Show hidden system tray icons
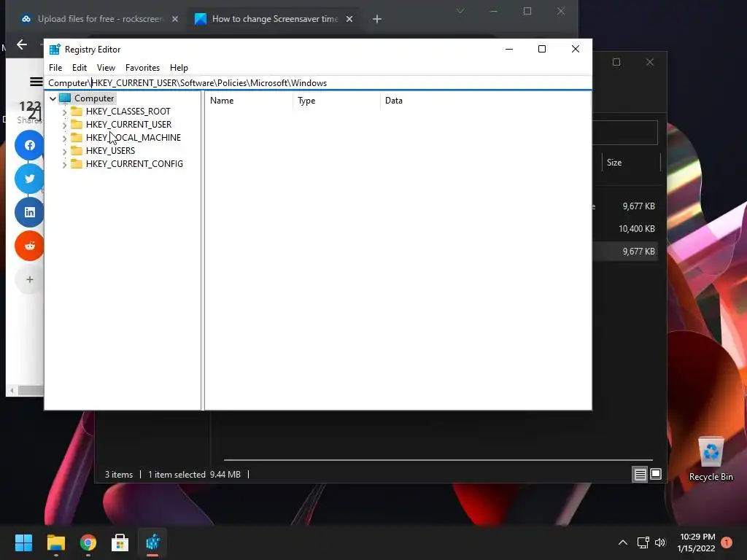Viewport: 747px width, 560px height. [x=623, y=542]
